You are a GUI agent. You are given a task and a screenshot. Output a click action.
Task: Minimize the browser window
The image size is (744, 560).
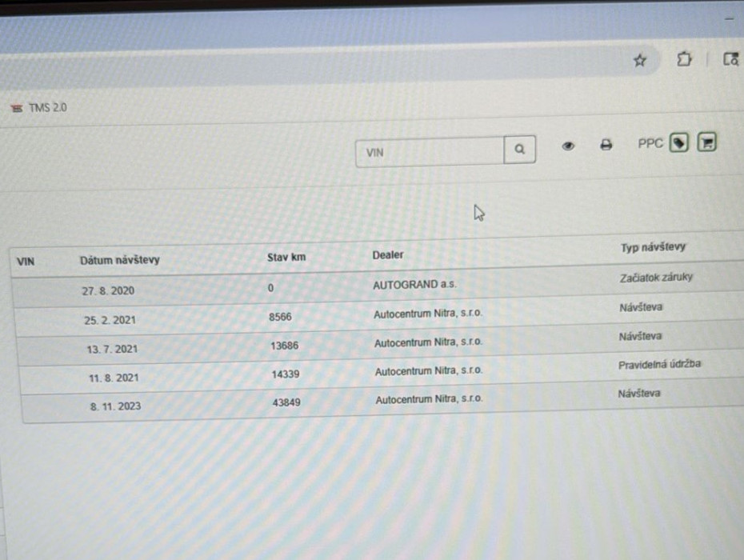pyautogui.click(x=730, y=18)
